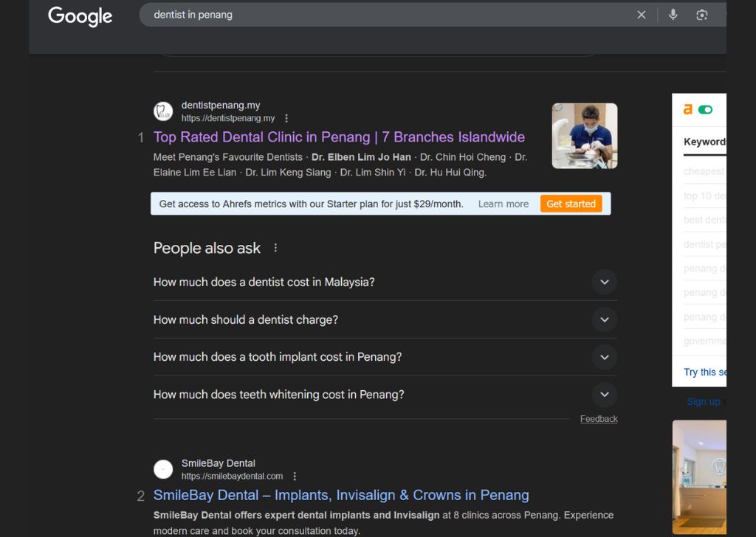Click the Ahrefs logo icon in sidebar
Image resolution: width=756 pixels, height=537 pixels.
pyautogui.click(x=688, y=110)
